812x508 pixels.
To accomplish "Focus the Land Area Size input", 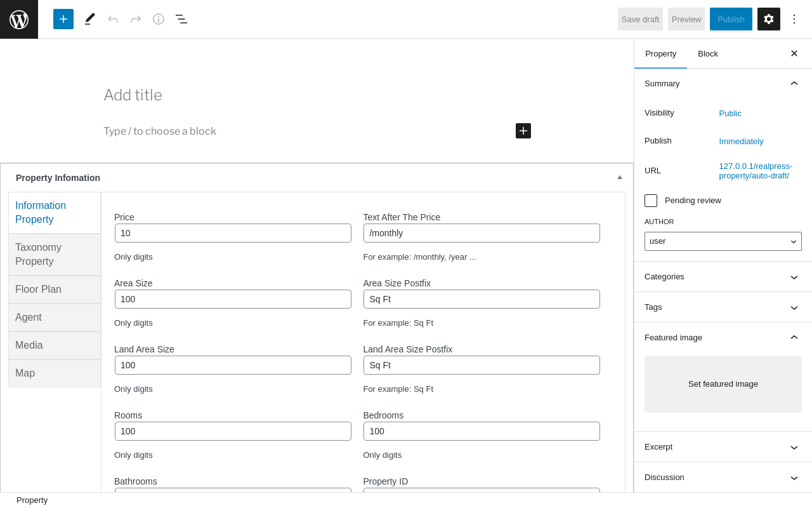I will pos(233,365).
